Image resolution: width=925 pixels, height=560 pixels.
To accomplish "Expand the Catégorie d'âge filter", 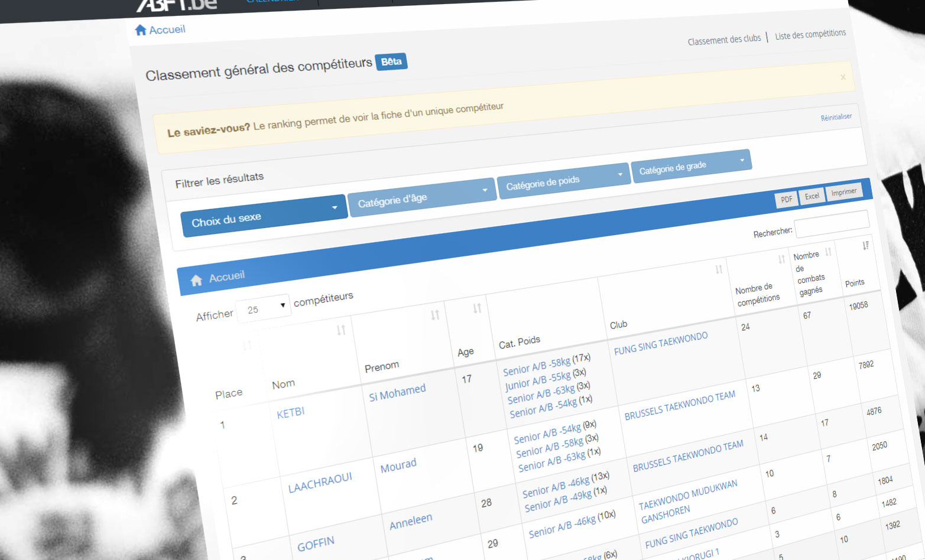I will [x=422, y=197].
